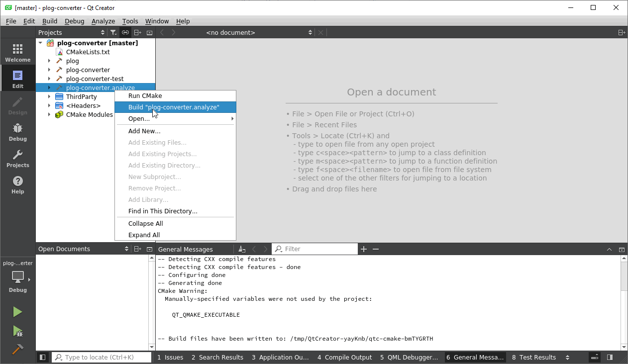
Task: Zoom in the output pane text
Action: (364, 249)
